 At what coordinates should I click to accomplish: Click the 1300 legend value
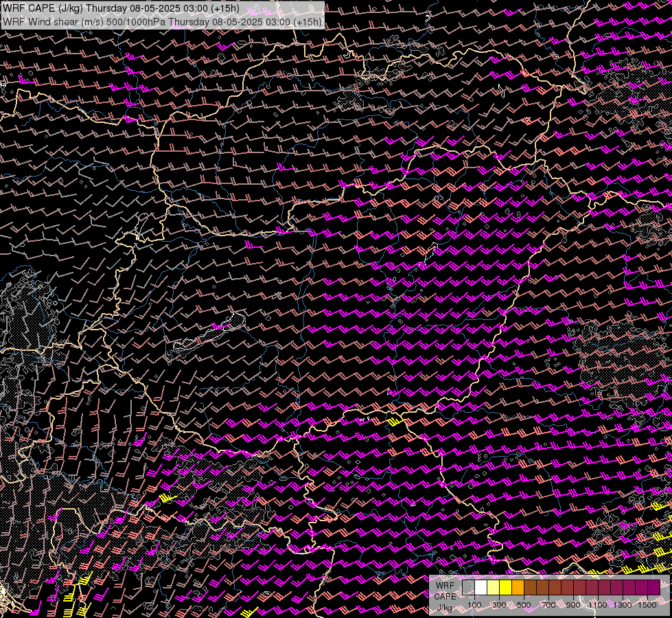coord(623,605)
